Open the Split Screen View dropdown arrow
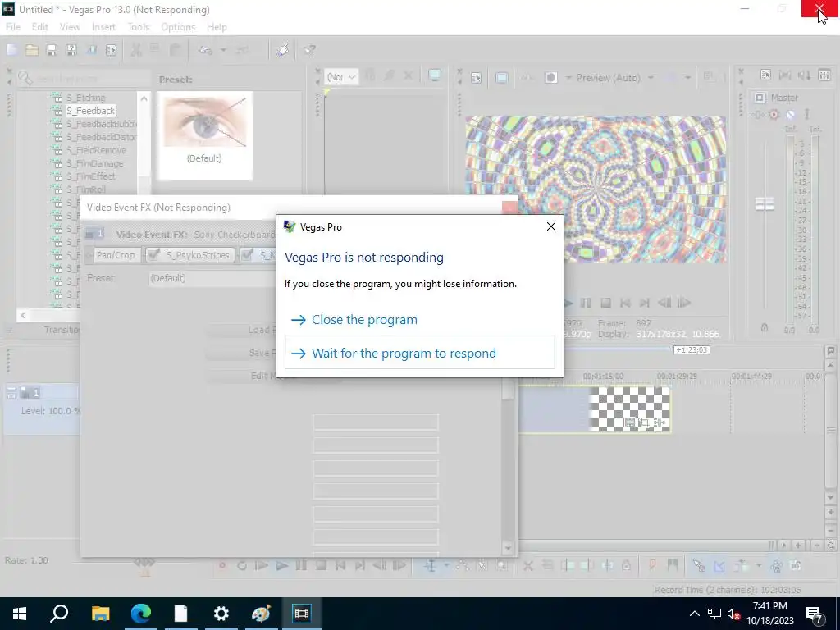 pyautogui.click(x=568, y=78)
